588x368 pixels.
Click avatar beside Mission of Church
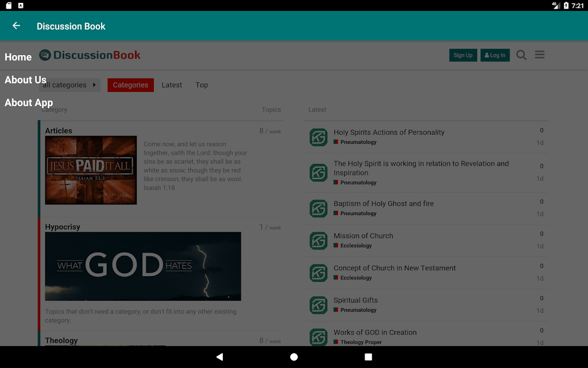point(318,241)
